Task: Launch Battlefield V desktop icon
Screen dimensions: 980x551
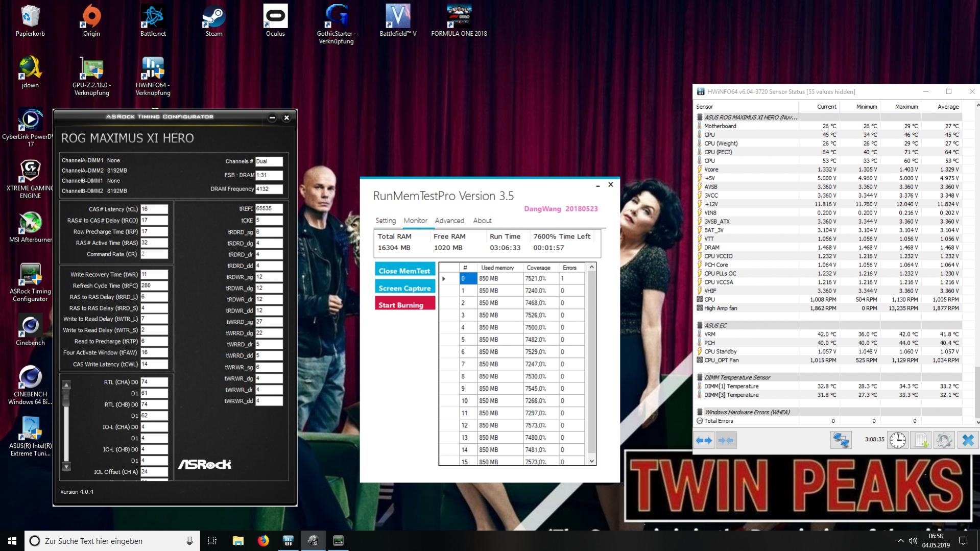Action: (398, 20)
